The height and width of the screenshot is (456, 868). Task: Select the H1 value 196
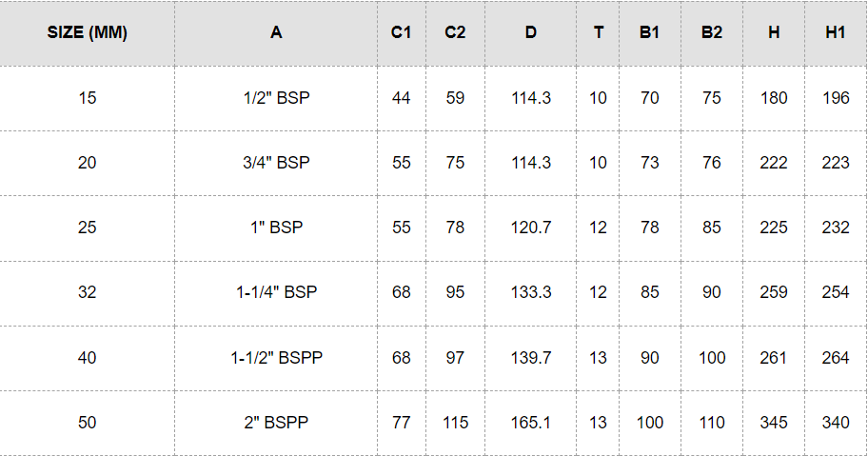click(836, 98)
